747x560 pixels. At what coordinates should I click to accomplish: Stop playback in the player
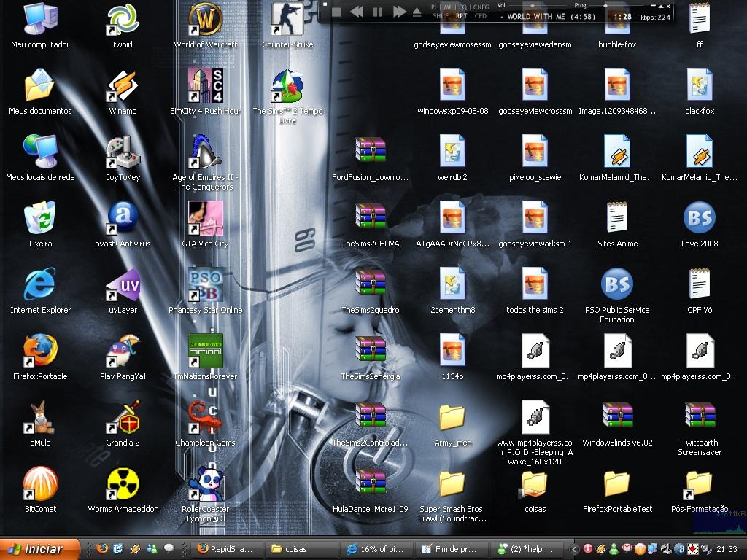[336, 12]
